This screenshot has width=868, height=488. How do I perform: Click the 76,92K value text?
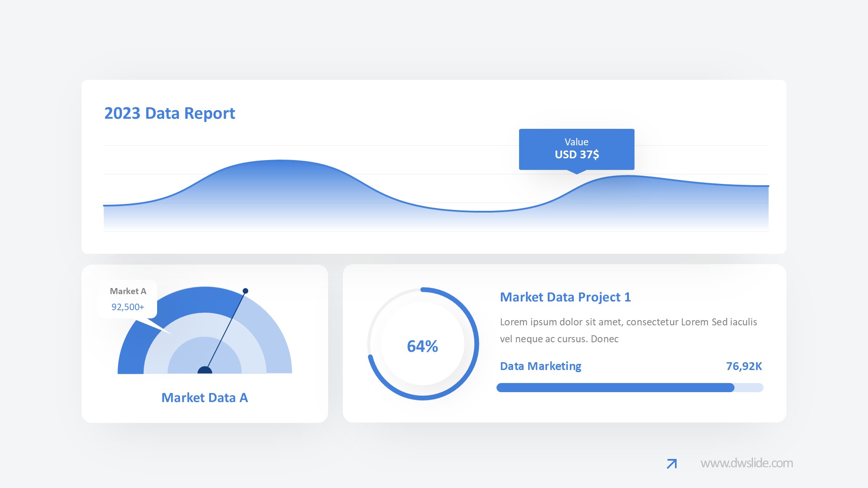(x=744, y=366)
